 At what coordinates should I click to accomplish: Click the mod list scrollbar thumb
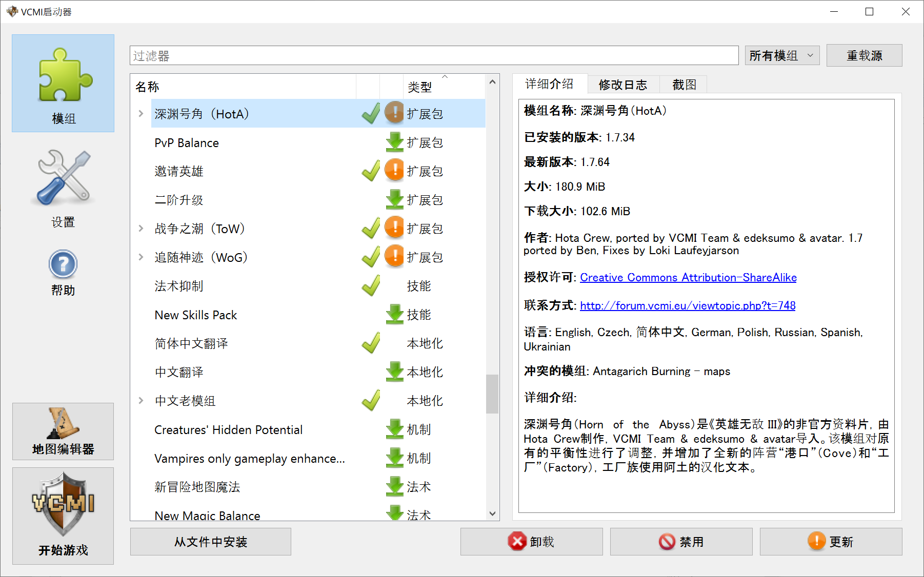tap(492, 394)
